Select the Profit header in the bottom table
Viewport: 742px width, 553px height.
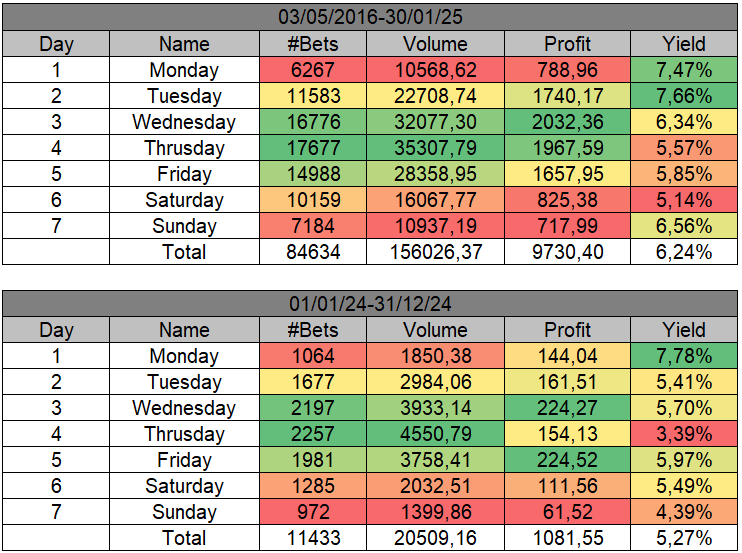click(x=567, y=330)
